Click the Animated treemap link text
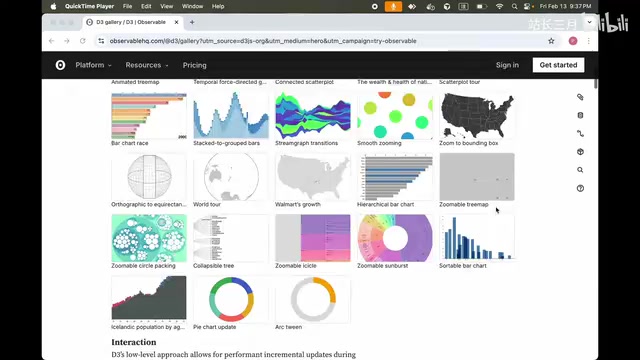This screenshot has height=360, width=640. (x=135, y=82)
